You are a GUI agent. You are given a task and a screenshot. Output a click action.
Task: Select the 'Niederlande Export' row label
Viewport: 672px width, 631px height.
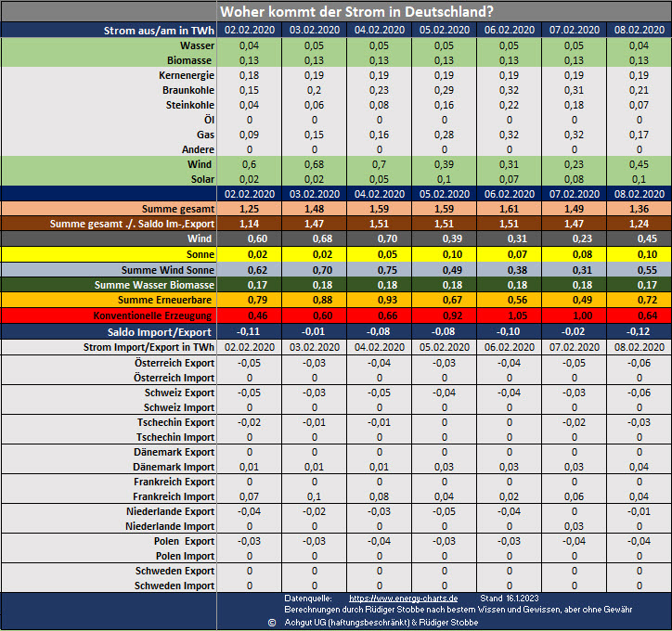(x=170, y=511)
